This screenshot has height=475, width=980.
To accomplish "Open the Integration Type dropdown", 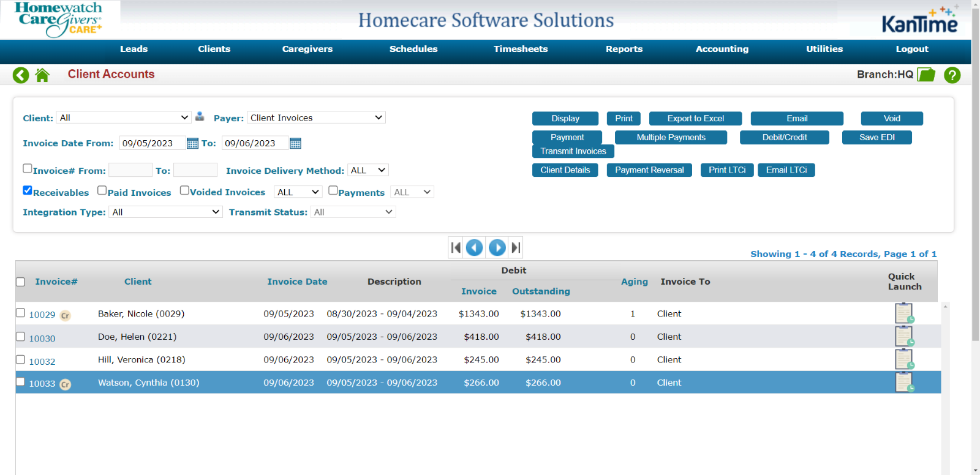I will click(165, 212).
